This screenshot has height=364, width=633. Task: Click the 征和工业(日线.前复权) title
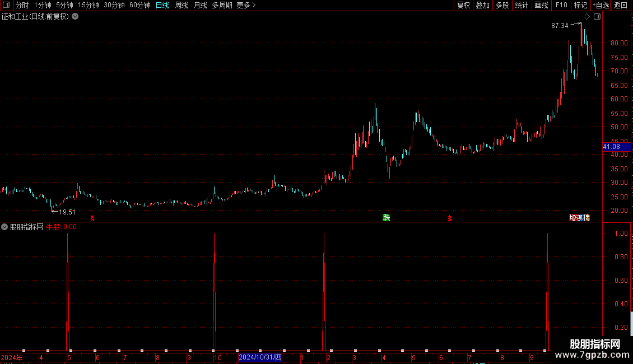[35, 17]
